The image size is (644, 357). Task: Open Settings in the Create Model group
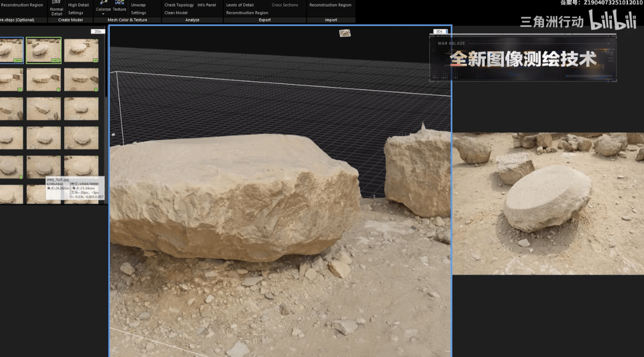coord(76,13)
